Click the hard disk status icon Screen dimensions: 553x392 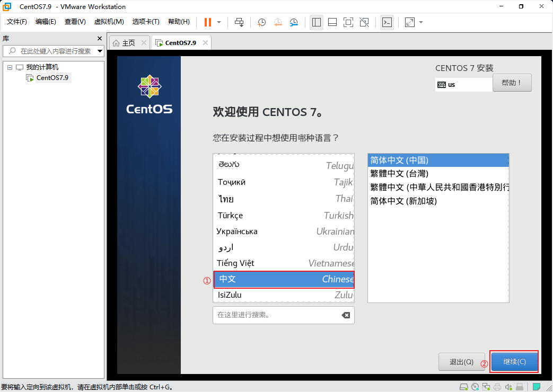(x=464, y=387)
